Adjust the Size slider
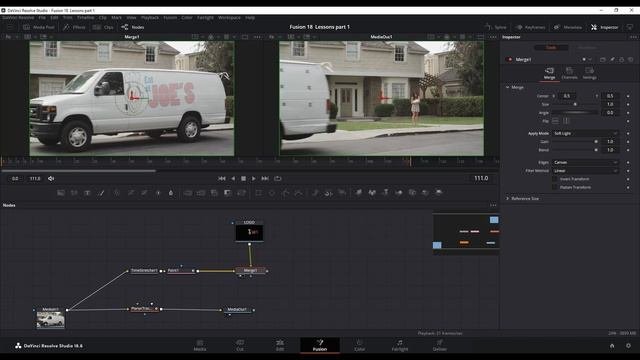 (x=576, y=104)
